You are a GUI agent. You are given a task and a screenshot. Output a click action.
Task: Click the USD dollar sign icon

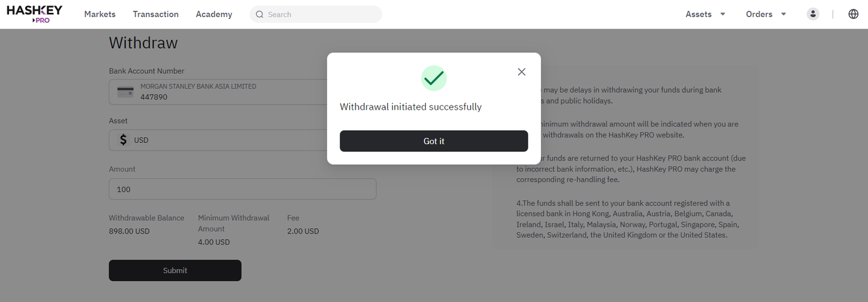pyautogui.click(x=123, y=140)
